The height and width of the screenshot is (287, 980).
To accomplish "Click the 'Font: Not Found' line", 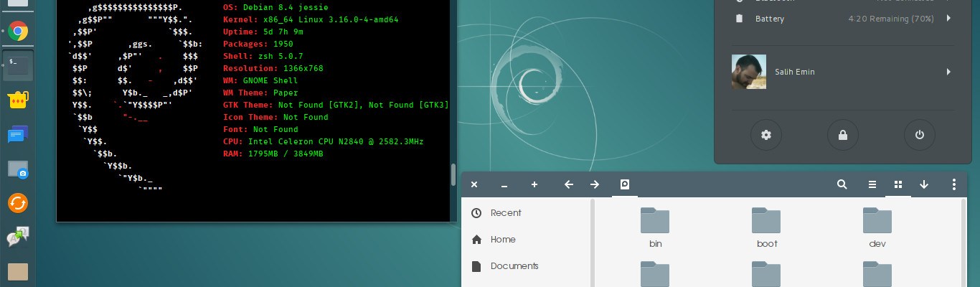I will (x=260, y=129).
